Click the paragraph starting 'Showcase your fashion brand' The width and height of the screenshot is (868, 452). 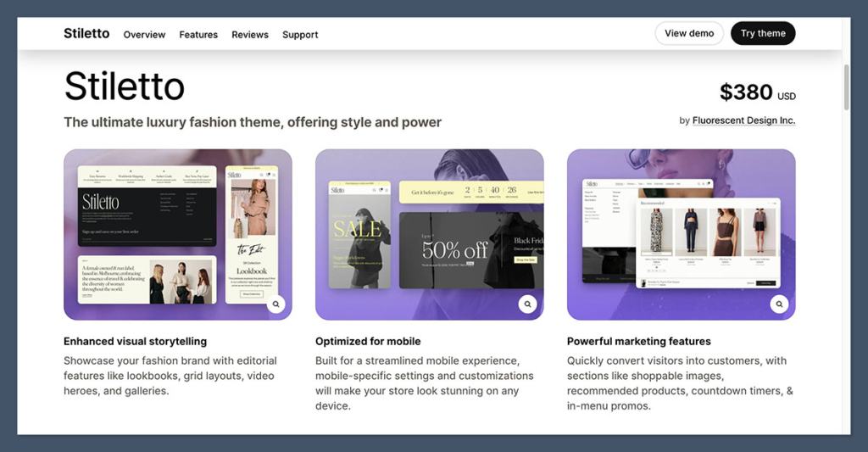(170, 376)
